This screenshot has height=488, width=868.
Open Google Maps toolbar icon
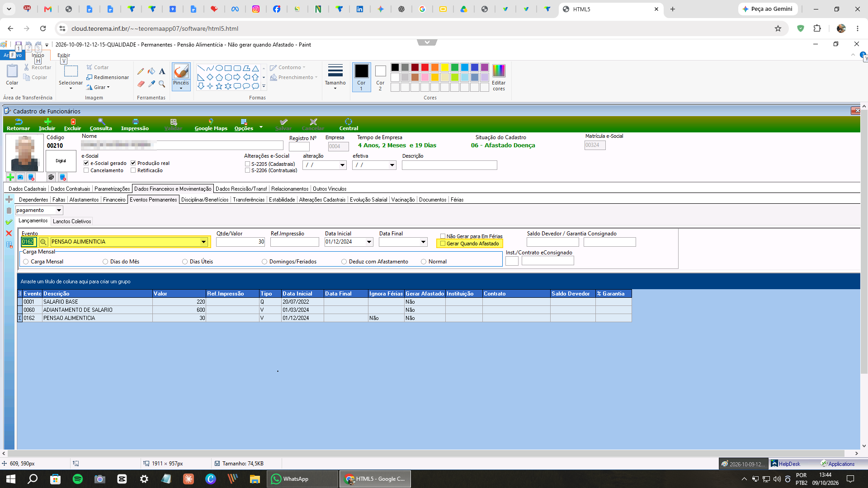pyautogui.click(x=211, y=125)
